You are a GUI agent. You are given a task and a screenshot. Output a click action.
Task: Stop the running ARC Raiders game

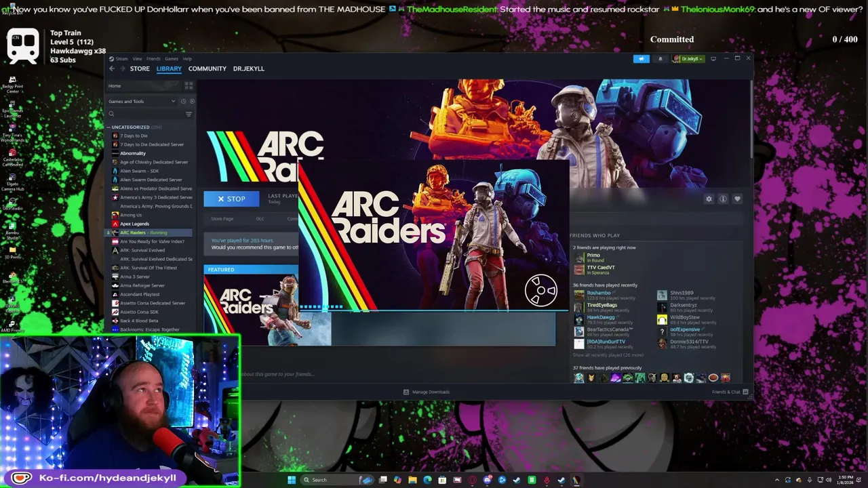point(231,199)
